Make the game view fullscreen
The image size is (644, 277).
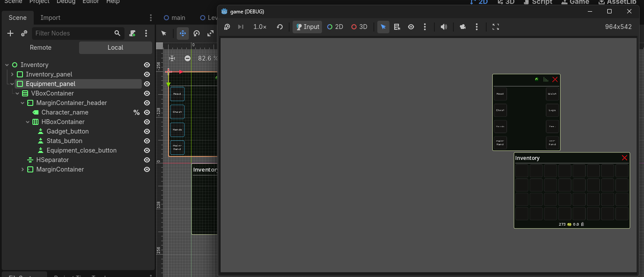click(496, 27)
